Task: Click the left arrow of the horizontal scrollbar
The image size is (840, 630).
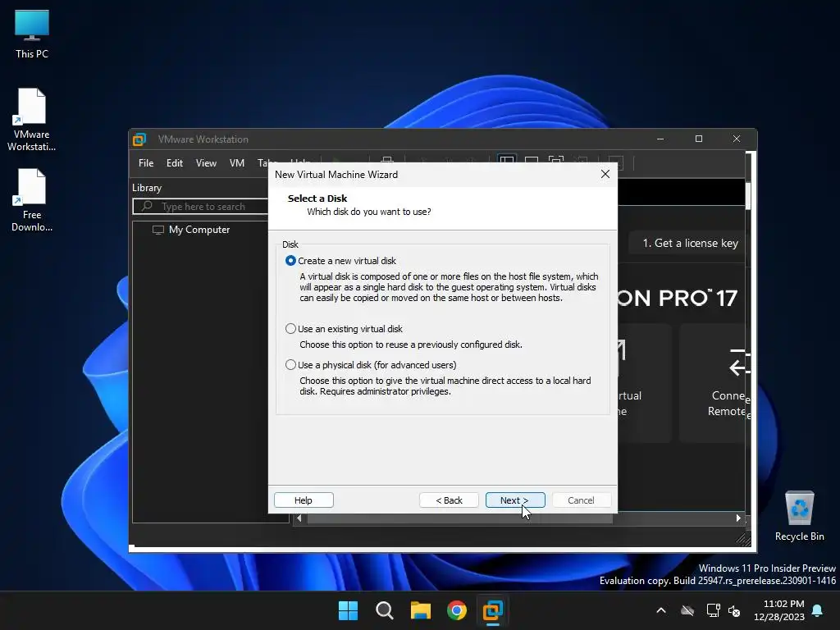Action: [x=299, y=518]
